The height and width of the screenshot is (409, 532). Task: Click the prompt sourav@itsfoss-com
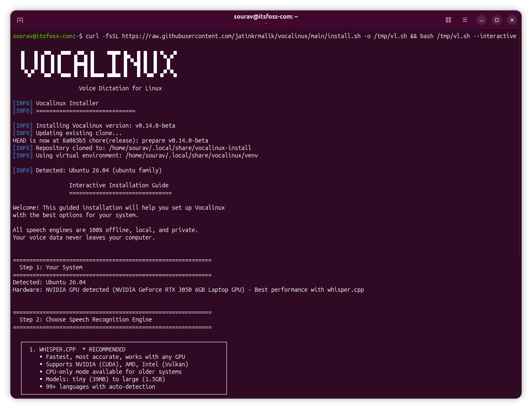coord(43,36)
